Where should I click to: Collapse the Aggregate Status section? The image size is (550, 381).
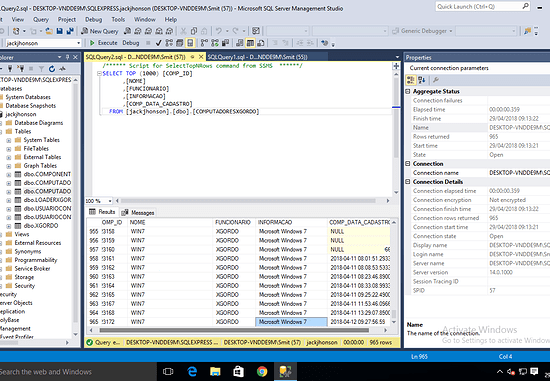(x=408, y=92)
